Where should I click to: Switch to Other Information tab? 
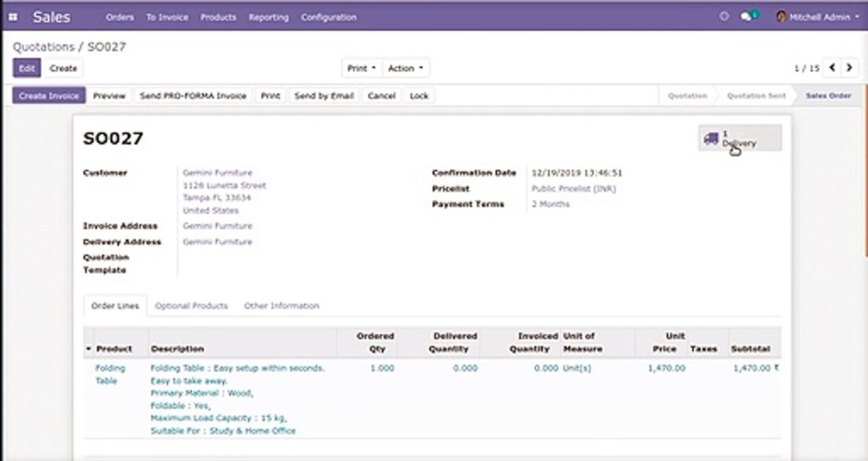click(281, 306)
